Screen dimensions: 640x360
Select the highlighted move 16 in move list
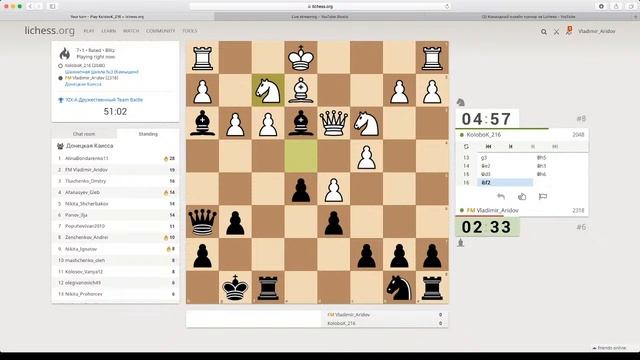504,182
